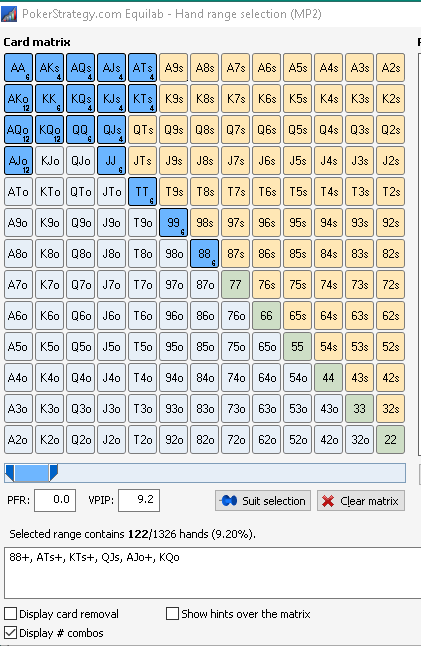Deselect the ATs cell
This screenshot has width=421, height=646.
[x=143, y=68]
